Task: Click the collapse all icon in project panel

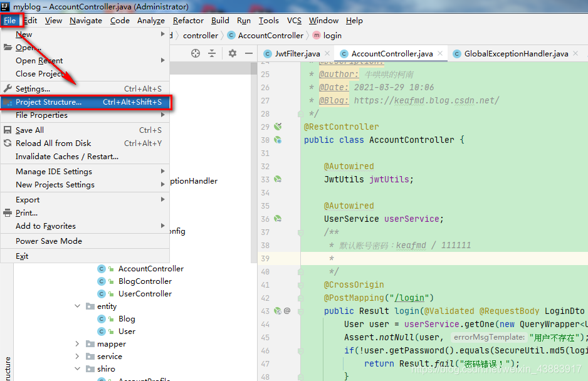Action: (212, 53)
